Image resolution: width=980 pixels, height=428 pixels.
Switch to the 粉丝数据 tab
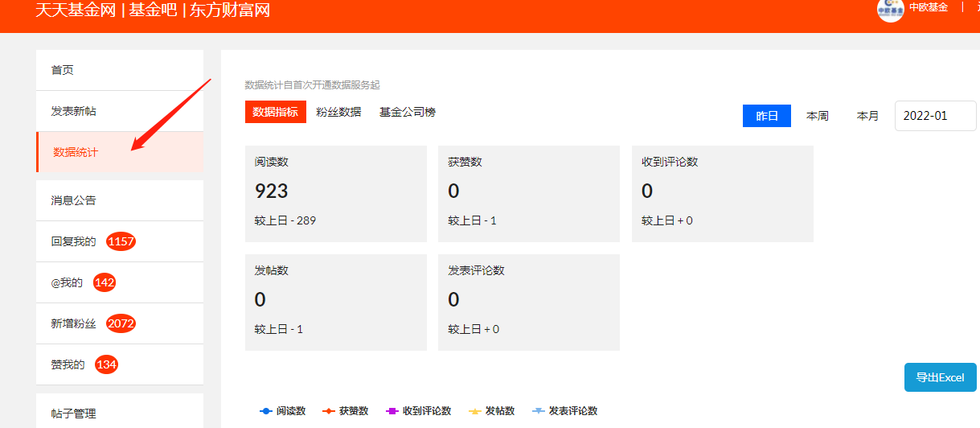tap(338, 112)
